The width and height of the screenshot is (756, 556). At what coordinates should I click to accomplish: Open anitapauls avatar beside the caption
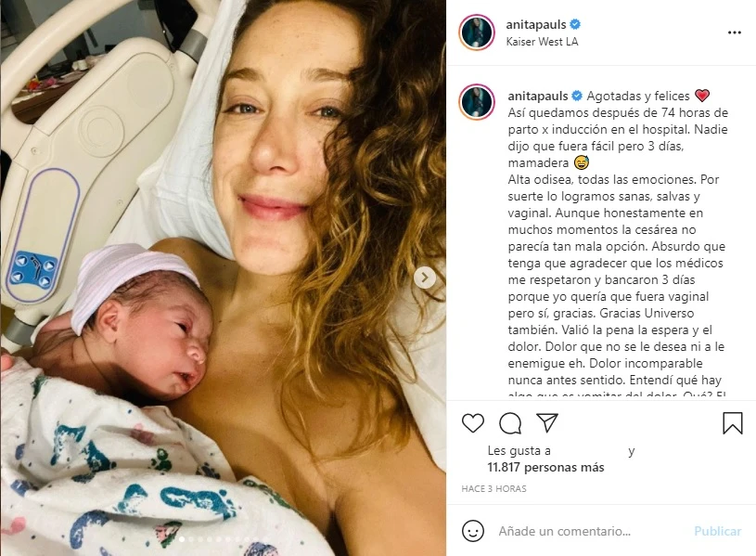(x=477, y=102)
